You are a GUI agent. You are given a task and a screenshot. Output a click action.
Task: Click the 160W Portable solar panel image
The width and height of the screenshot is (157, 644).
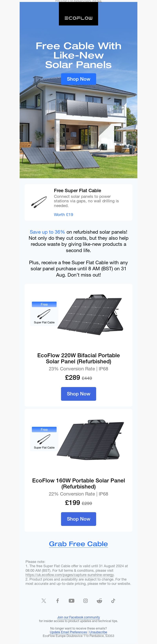point(90,440)
